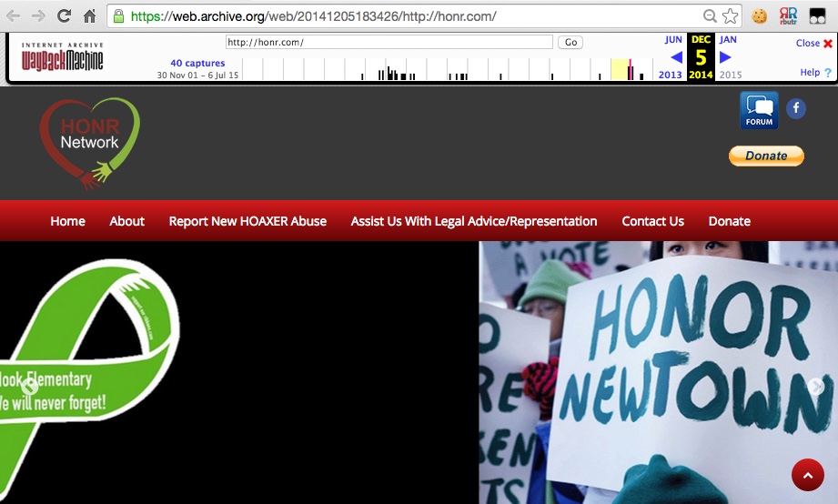Image resolution: width=838 pixels, height=504 pixels.
Task: Click the magnifier zoom icon in address bar
Action: [710, 16]
